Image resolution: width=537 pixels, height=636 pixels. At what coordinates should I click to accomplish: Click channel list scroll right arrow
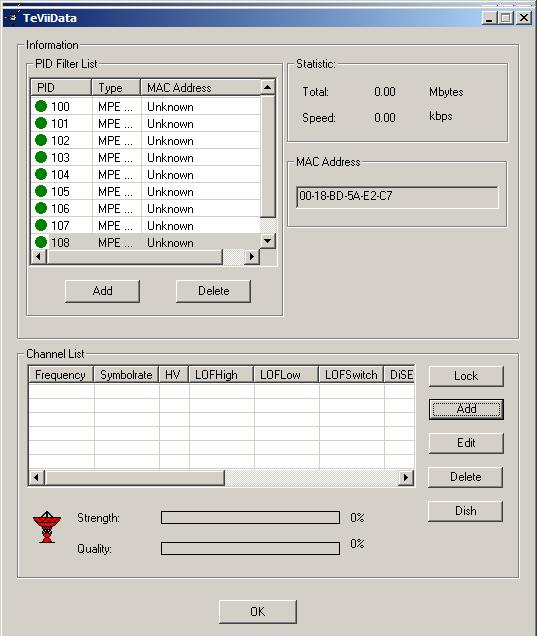(x=406, y=477)
